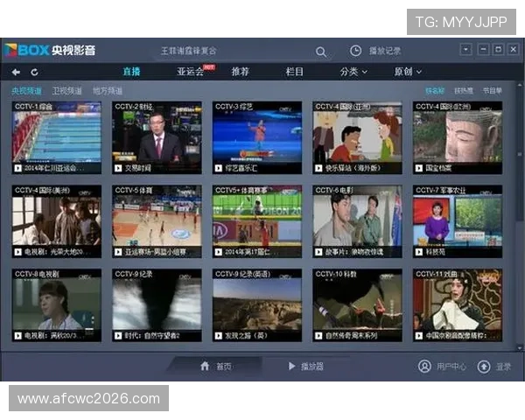Open CCTV-10 科教 channel thumbnail
Screen dimensions: 525x420
point(357,305)
